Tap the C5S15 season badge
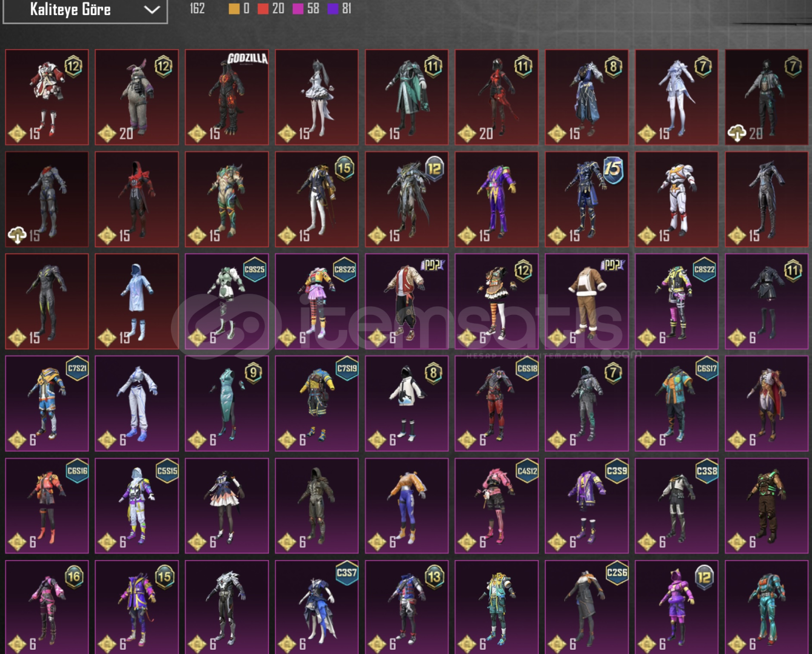This screenshot has height=654, width=812. tap(167, 471)
